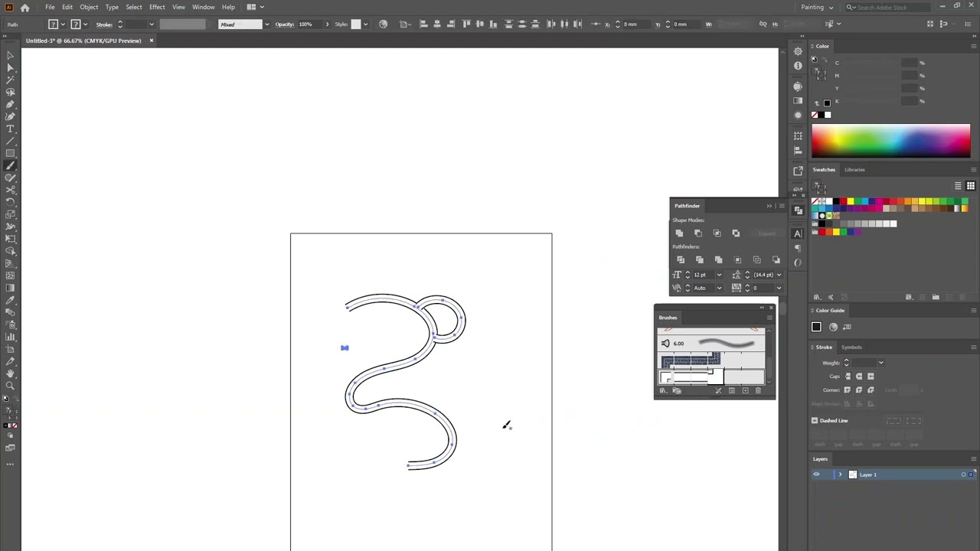Click the Untitled-3 document tab

(x=83, y=41)
